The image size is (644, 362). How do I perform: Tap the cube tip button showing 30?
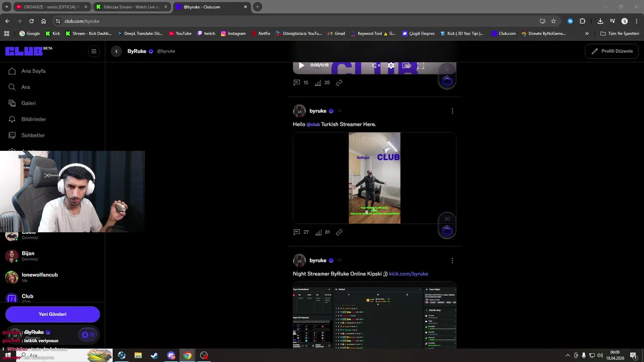click(447, 226)
